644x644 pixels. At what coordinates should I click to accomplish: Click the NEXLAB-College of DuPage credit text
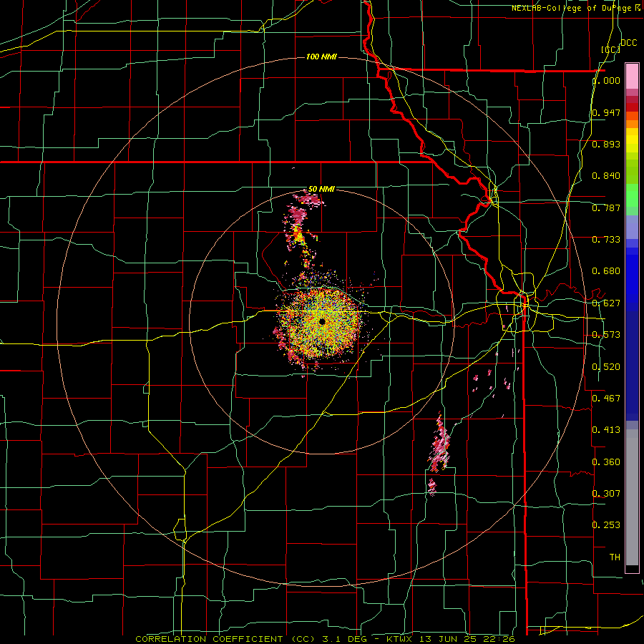pyautogui.click(x=575, y=8)
